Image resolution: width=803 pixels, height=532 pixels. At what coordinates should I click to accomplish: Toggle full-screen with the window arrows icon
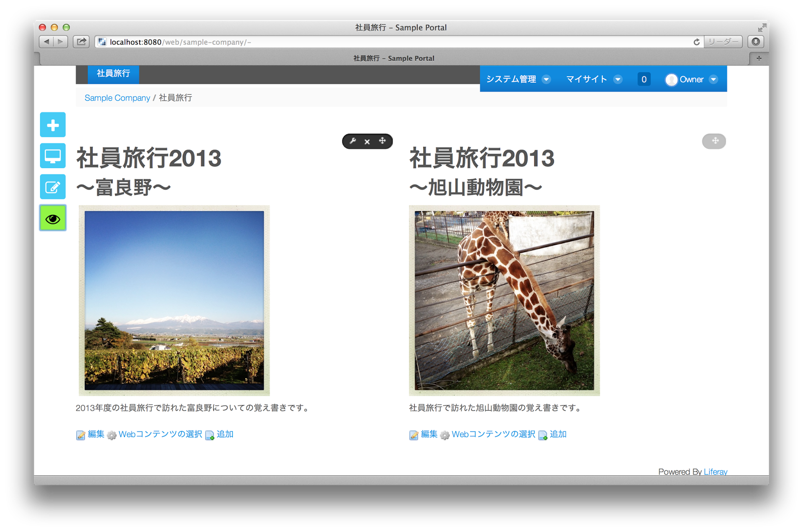click(762, 28)
